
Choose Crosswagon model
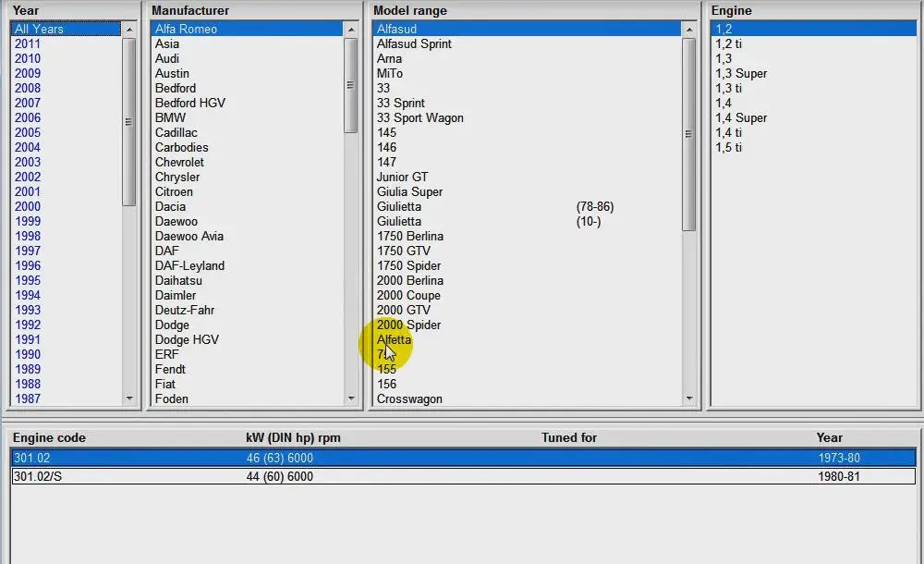(409, 398)
